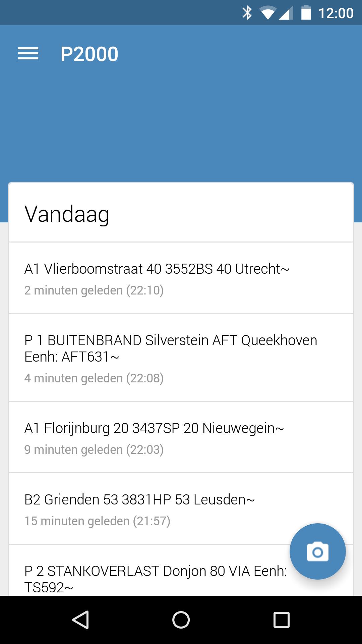
Task: Open the A1 Vlierboomstraat 40 Utrecht alert
Action: [157, 269]
